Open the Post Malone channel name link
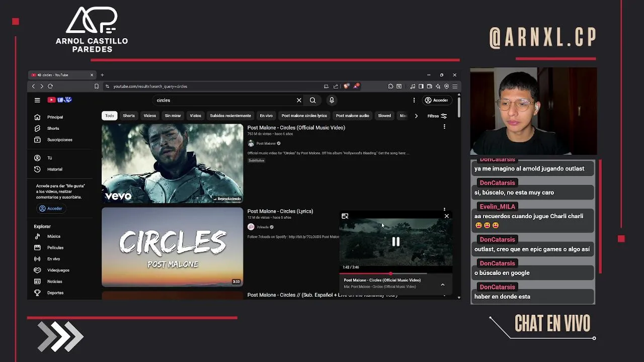Screen dimensions: 644x362 point(266,144)
